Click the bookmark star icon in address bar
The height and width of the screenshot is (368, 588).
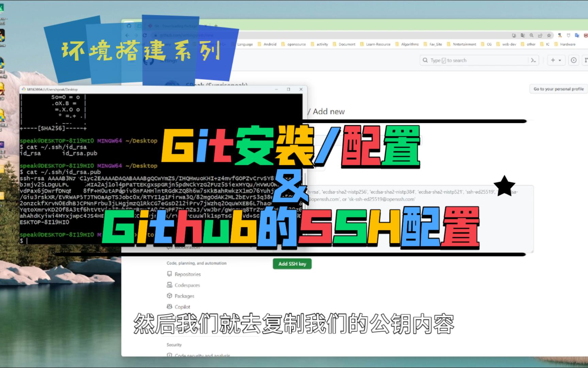[549, 35]
